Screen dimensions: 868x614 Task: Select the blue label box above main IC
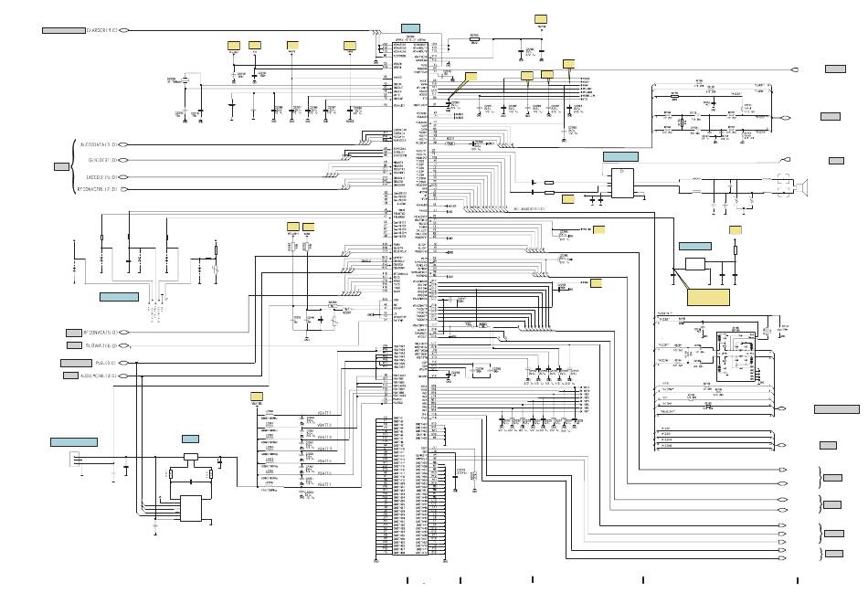point(410,27)
